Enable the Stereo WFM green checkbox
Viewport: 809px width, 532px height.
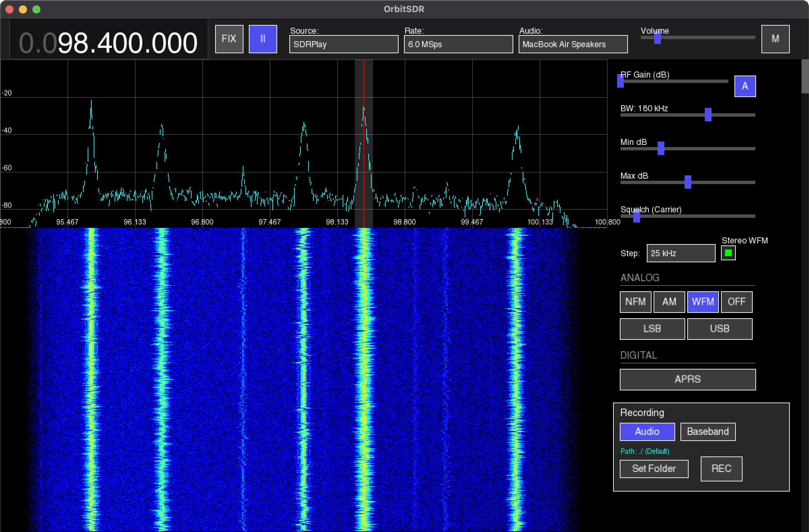[728, 253]
